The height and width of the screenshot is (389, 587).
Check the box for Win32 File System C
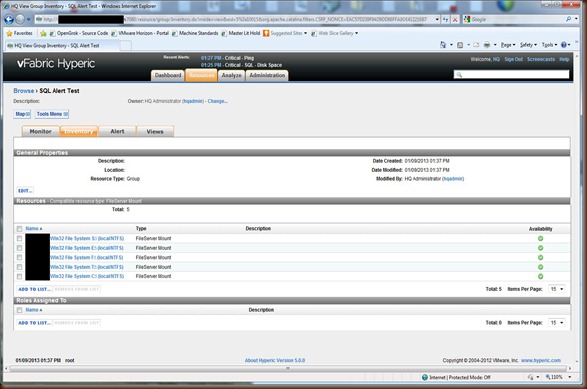tap(19, 276)
